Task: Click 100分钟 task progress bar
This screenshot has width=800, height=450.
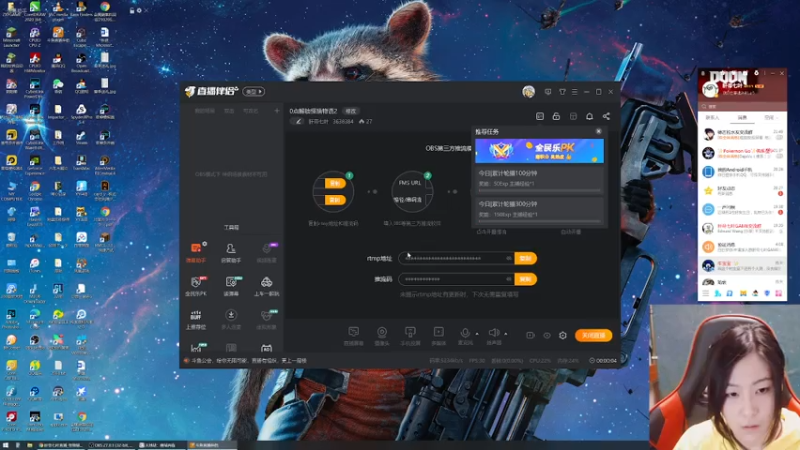Action: (x=539, y=191)
